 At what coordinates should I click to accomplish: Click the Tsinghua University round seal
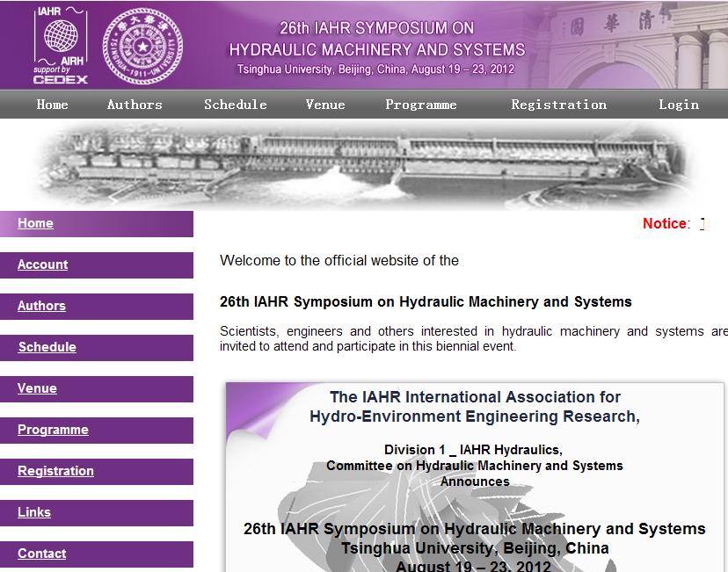pyautogui.click(x=141, y=44)
